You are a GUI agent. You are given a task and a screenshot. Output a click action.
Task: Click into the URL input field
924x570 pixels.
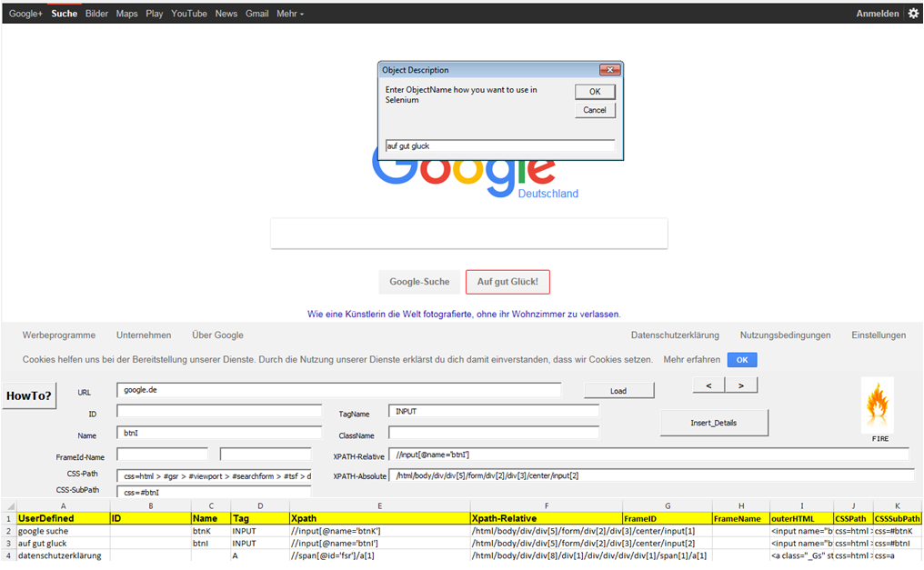click(x=341, y=390)
